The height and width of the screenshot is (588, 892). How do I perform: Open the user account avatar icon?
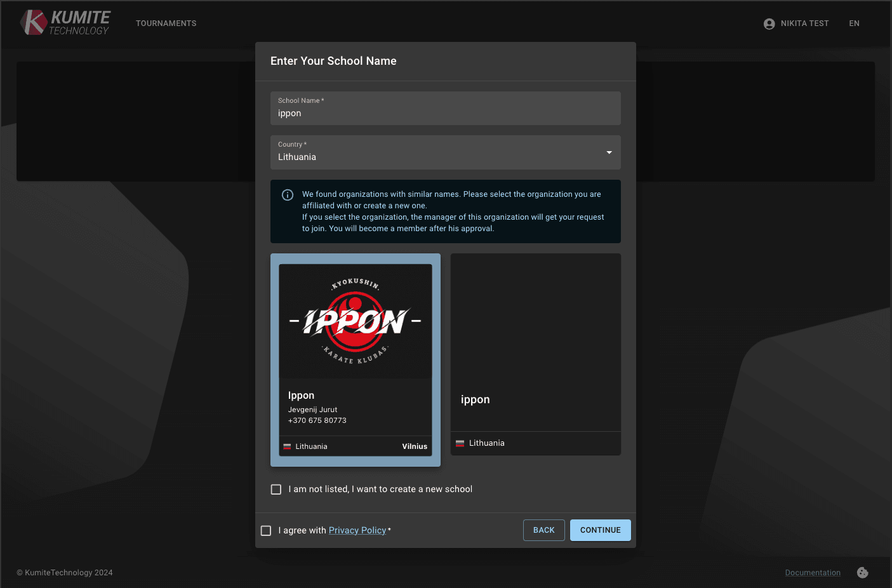[769, 23]
